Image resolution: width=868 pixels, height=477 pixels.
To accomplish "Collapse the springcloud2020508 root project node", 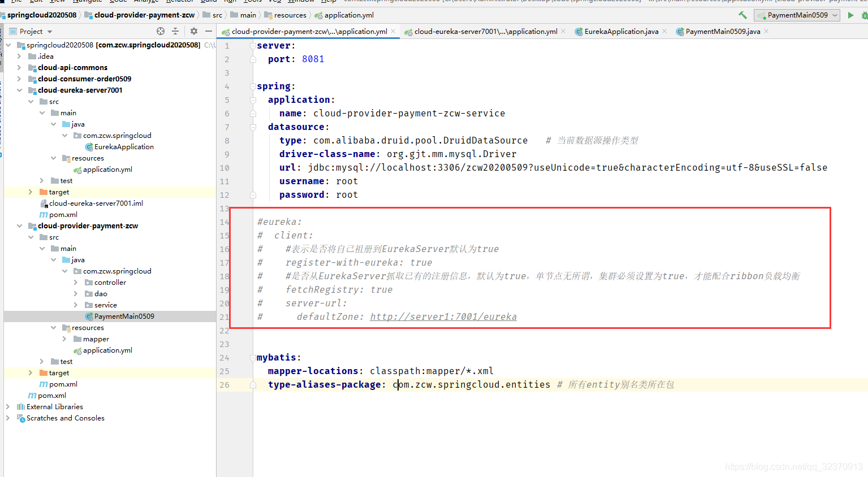I will [8, 45].
